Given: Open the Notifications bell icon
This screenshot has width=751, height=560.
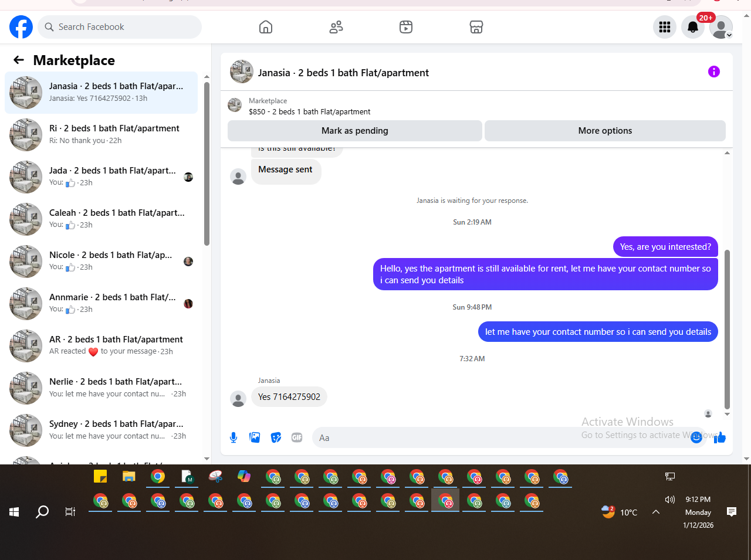Looking at the screenshot, I should click(x=693, y=27).
